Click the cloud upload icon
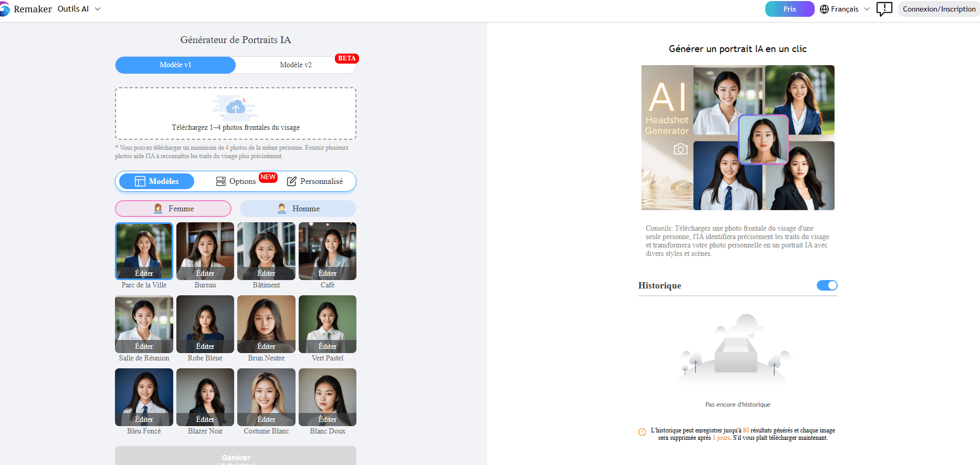 click(x=236, y=108)
